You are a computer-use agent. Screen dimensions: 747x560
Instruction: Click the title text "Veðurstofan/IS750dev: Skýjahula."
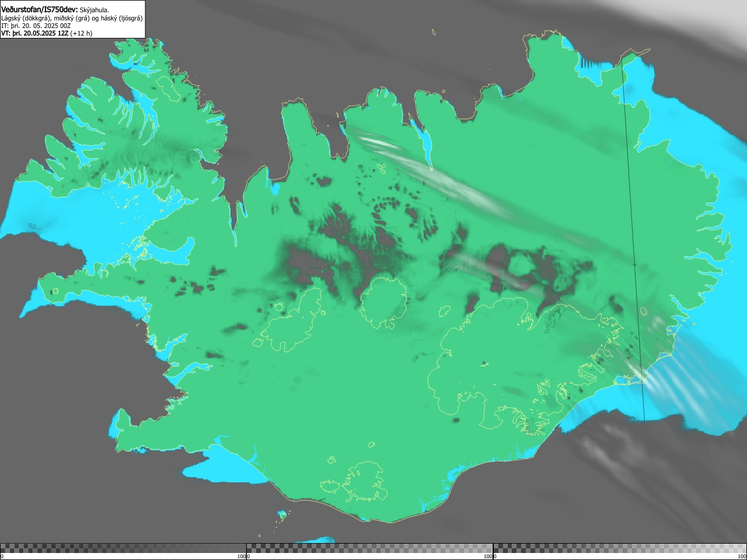55,9
